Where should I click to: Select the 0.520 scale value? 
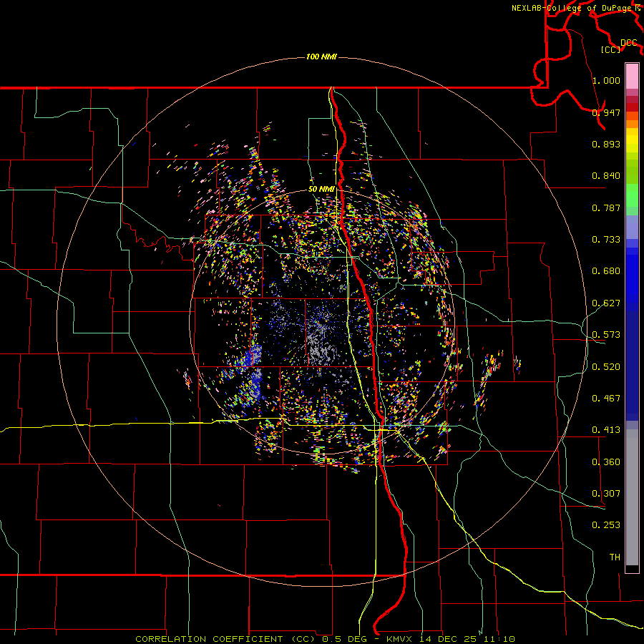click(606, 367)
